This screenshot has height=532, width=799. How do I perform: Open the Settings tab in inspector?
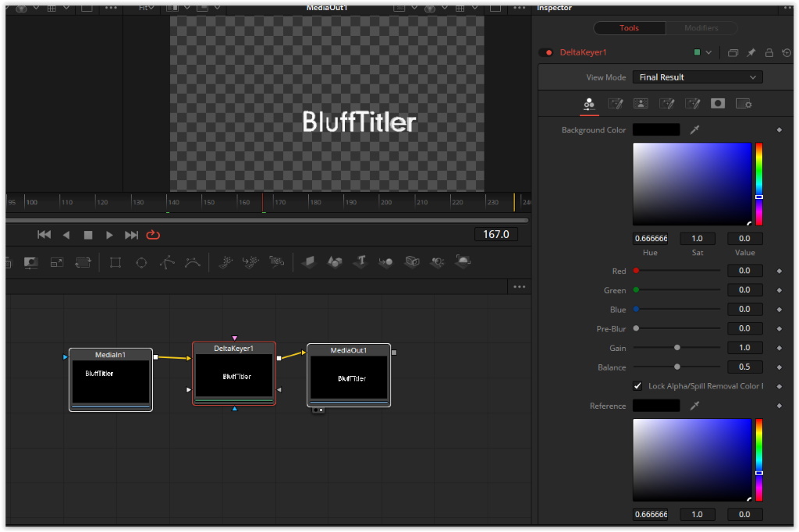pyautogui.click(x=744, y=104)
